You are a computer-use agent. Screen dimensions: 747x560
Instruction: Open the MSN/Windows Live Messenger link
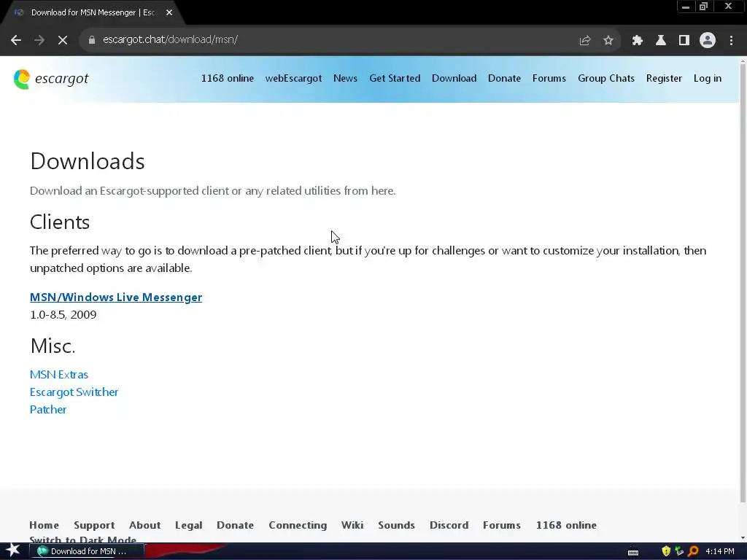pyautogui.click(x=116, y=297)
